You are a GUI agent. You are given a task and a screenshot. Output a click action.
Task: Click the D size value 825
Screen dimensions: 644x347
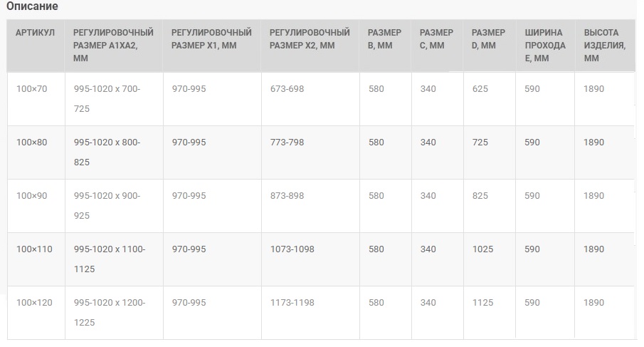point(480,196)
